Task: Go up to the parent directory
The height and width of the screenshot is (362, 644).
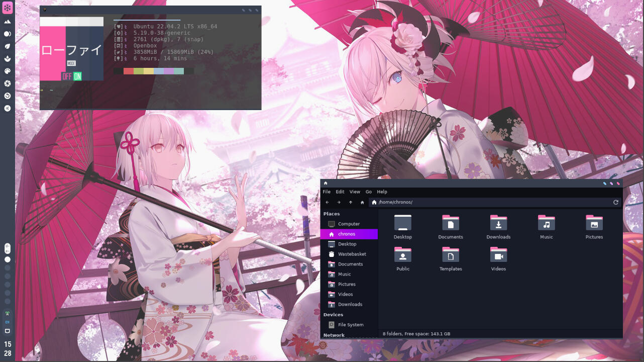Action: click(351, 202)
